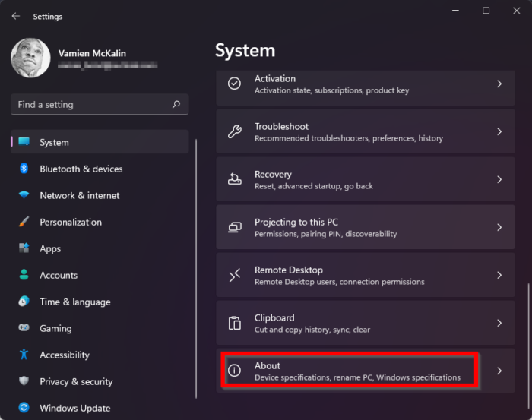The width and height of the screenshot is (532, 420).
Task: Click the search magnifier icon
Action: point(176,104)
